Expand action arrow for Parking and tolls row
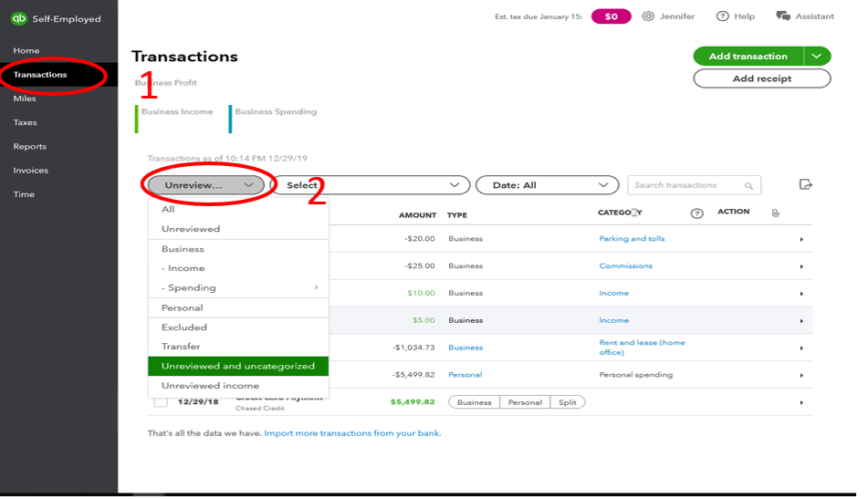868x499 pixels. 801,240
